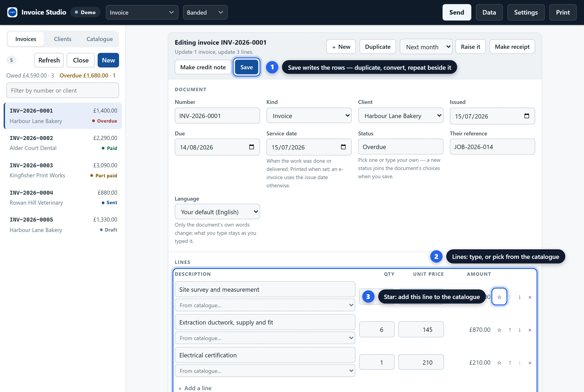The width and height of the screenshot is (584, 392).
Task: Click Print in the top bar
Action: tap(563, 12)
